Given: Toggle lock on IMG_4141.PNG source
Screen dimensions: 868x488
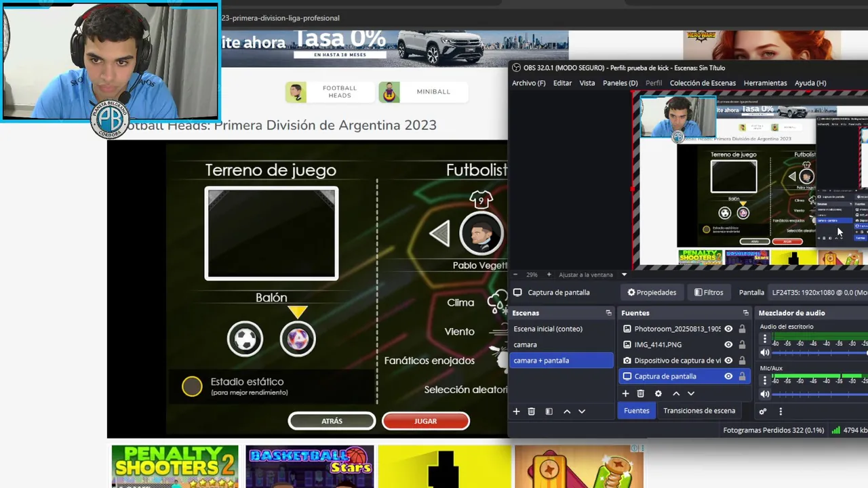Looking at the screenshot, I should pos(742,344).
